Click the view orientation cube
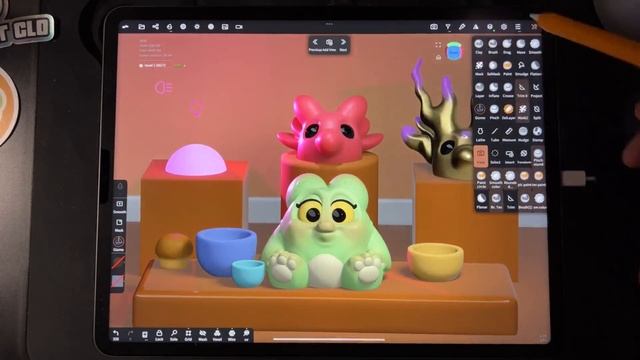 pyautogui.click(x=454, y=51)
